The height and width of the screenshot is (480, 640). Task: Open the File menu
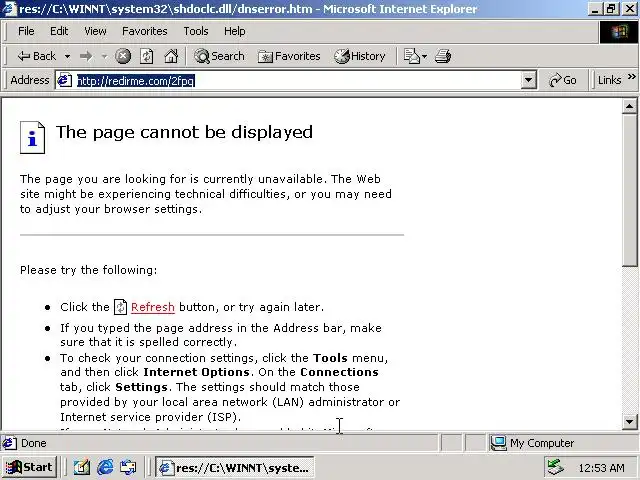26,31
